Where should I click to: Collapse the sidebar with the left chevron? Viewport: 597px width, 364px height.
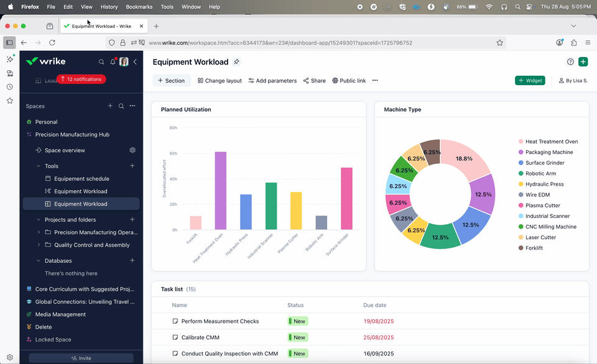point(135,62)
